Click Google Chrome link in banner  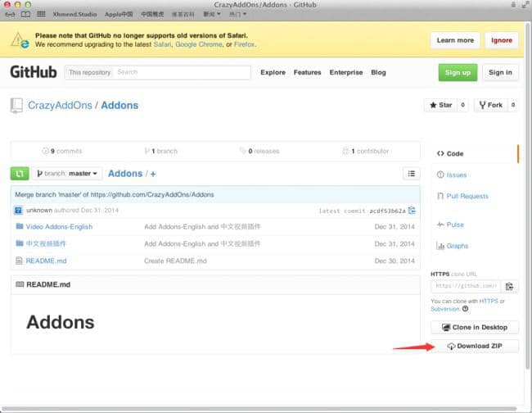tap(199, 44)
